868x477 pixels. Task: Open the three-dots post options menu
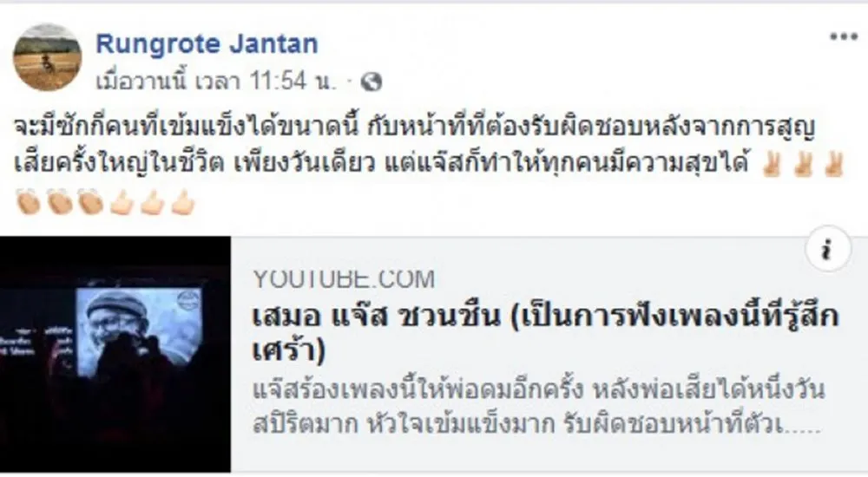(843, 37)
